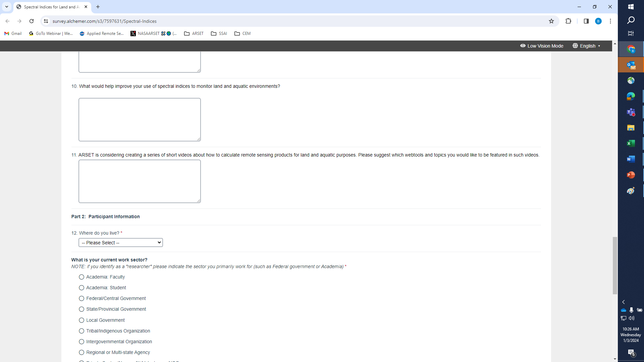The height and width of the screenshot is (362, 644).
Task: Click the question 10 text area
Action: [140, 120]
